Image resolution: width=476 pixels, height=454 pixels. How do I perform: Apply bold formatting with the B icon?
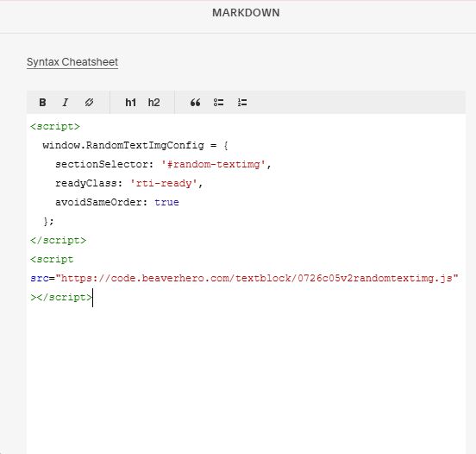[x=42, y=103]
